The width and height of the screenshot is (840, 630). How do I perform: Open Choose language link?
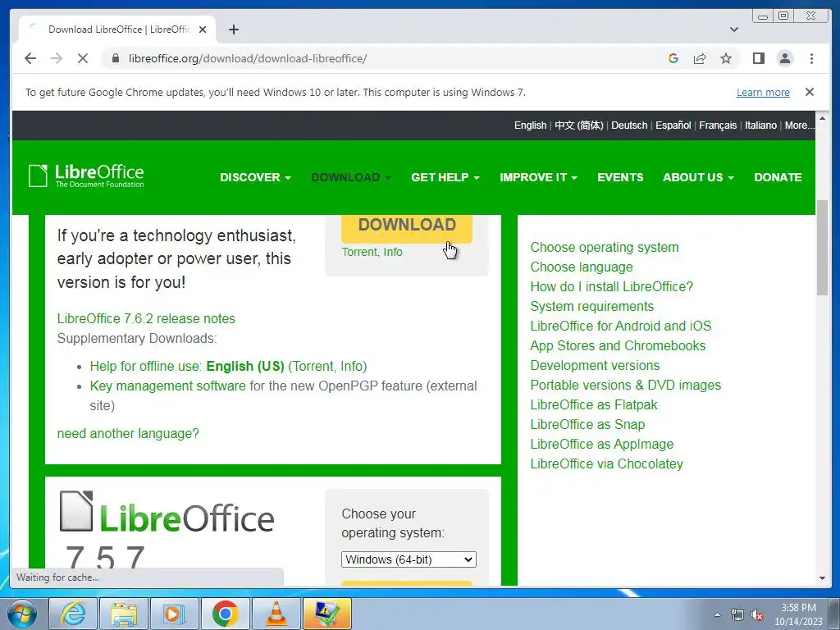pyautogui.click(x=582, y=267)
